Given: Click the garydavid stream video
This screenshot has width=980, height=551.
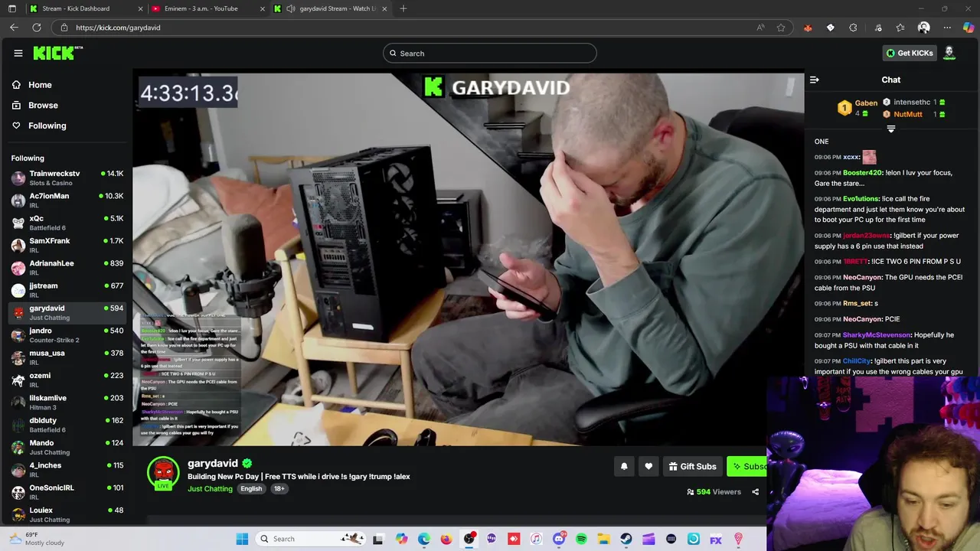Looking at the screenshot, I should click(469, 259).
